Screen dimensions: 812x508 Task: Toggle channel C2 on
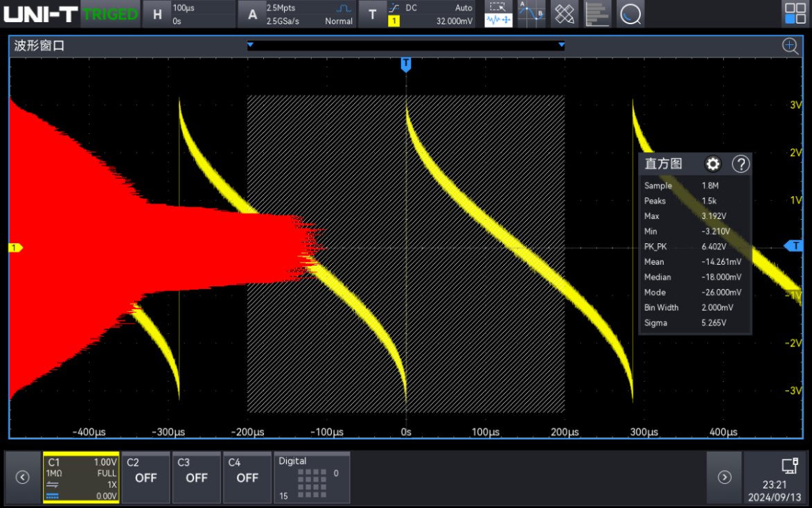pos(145,478)
